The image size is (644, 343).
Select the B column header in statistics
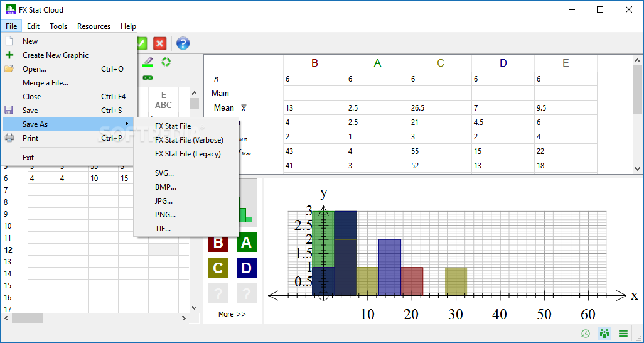[x=314, y=63]
